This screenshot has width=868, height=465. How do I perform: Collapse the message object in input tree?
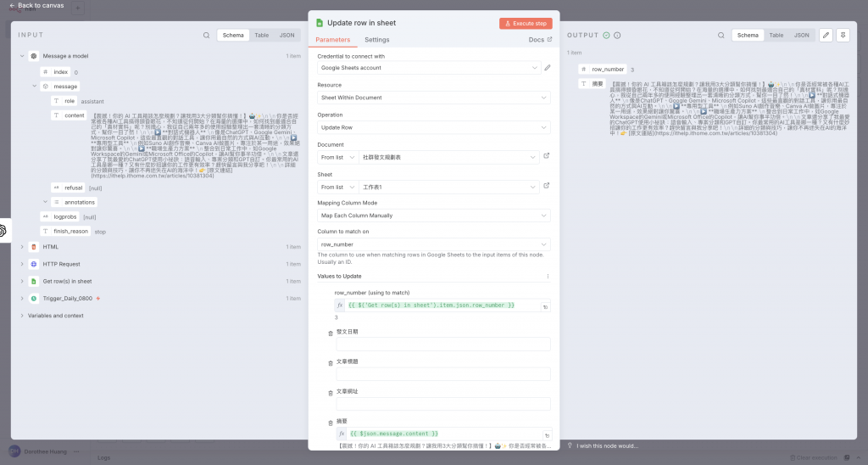pyautogui.click(x=34, y=87)
